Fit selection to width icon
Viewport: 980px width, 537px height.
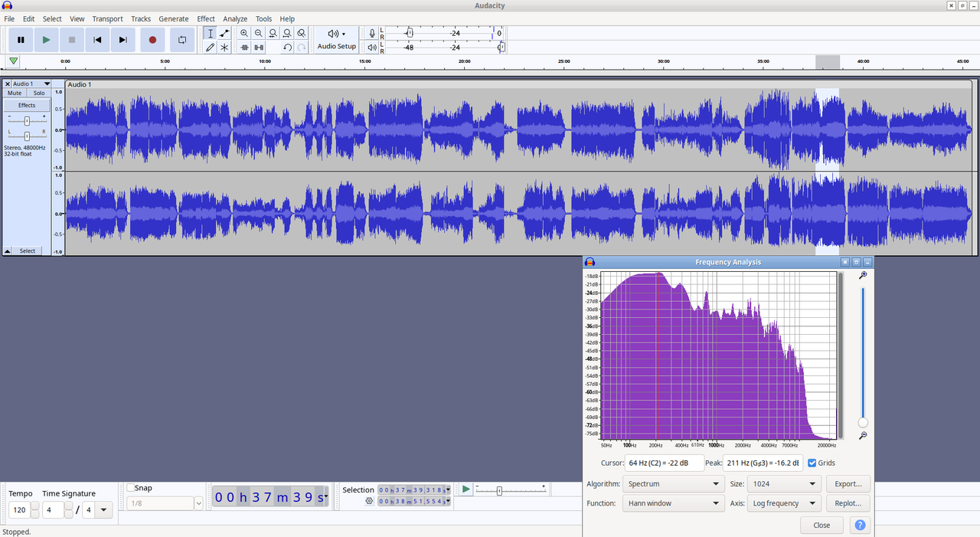point(273,33)
